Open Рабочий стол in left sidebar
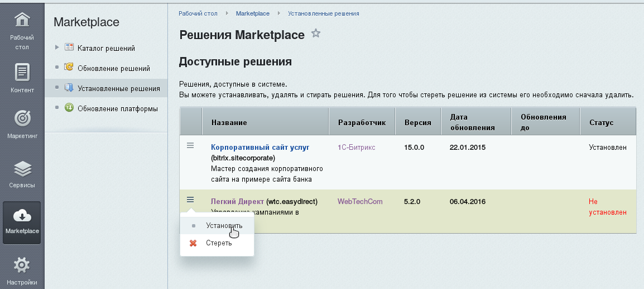Viewport: 644px width, 289px height. click(22, 31)
